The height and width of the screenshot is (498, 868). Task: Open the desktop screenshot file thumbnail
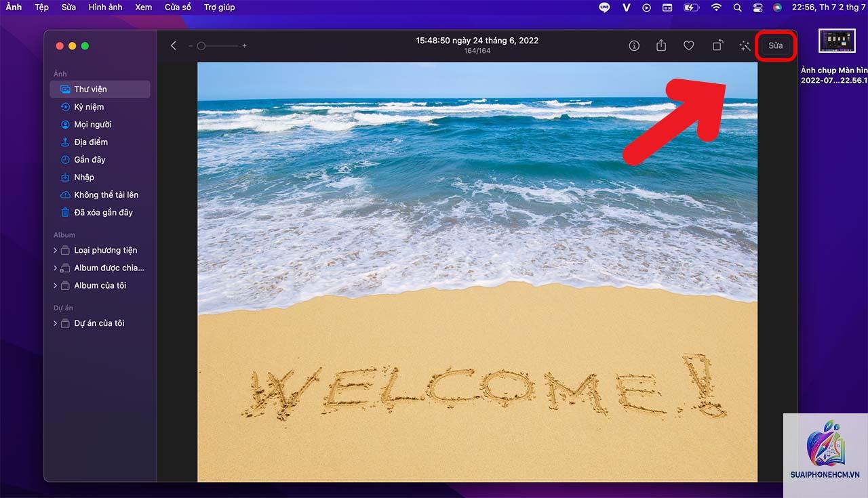click(x=837, y=41)
